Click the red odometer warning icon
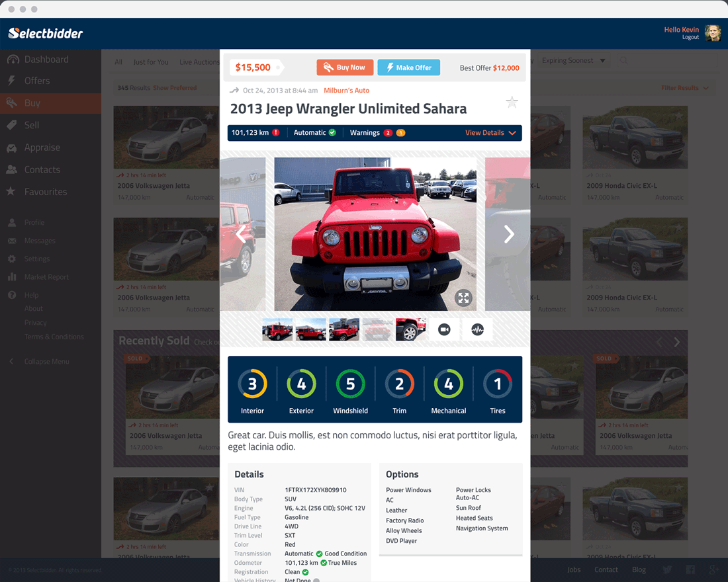 coord(276,132)
